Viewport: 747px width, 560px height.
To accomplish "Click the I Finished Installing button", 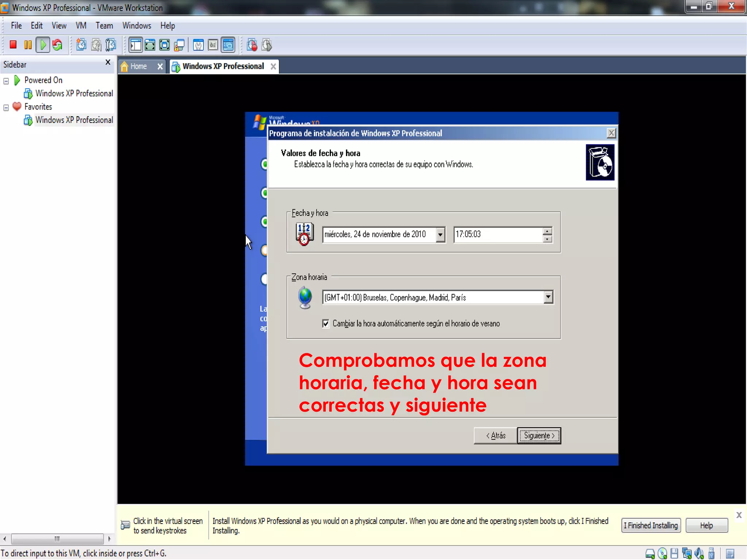I will coord(651,525).
